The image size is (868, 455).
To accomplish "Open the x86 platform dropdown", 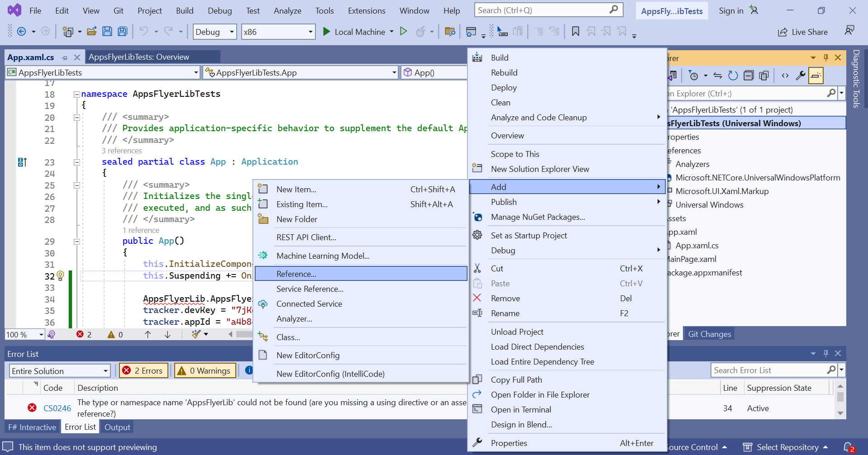I will 278,32.
